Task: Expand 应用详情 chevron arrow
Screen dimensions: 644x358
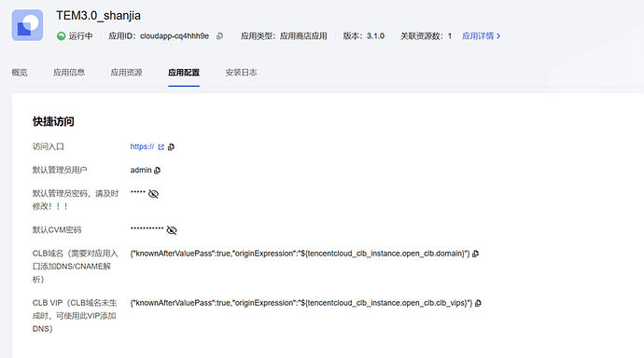Action: [x=498, y=36]
